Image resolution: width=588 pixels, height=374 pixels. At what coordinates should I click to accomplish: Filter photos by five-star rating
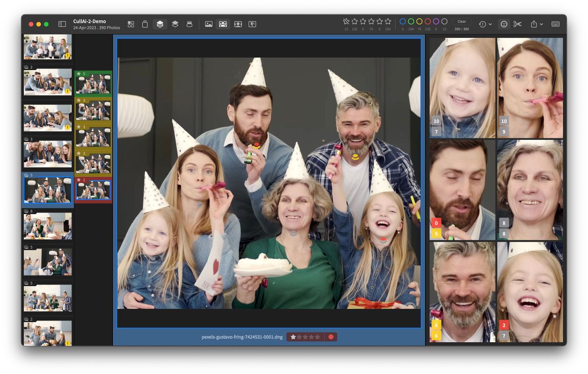(x=388, y=22)
